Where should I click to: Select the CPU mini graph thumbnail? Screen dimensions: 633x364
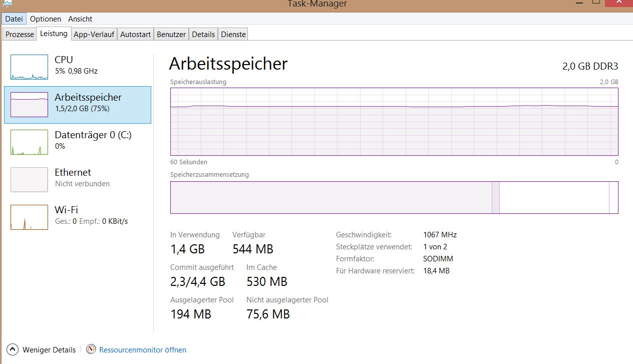click(x=30, y=67)
